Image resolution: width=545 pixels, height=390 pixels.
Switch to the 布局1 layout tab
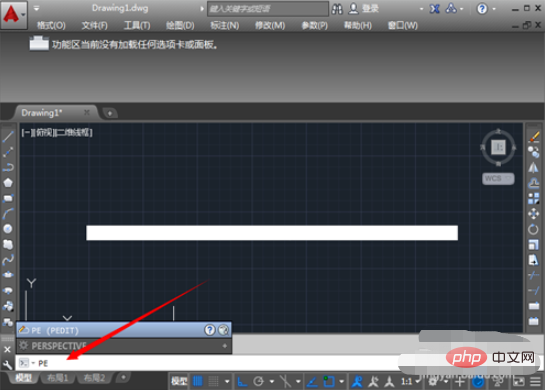point(57,377)
